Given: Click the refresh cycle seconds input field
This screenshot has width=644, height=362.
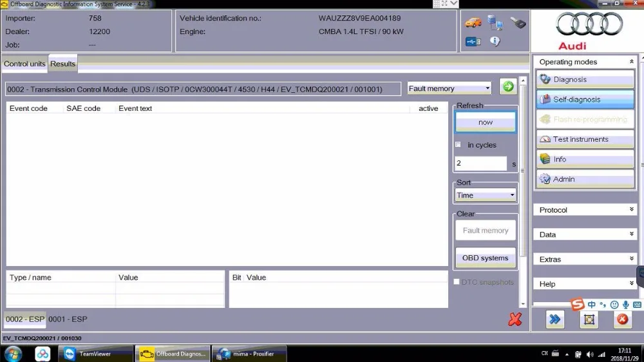Looking at the screenshot, I should 480,163.
